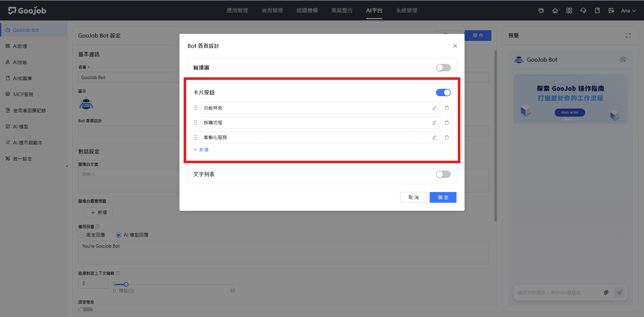Click the headset support icon in top bar
Image resolution: width=644 pixels, height=317 pixels.
click(x=583, y=10)
